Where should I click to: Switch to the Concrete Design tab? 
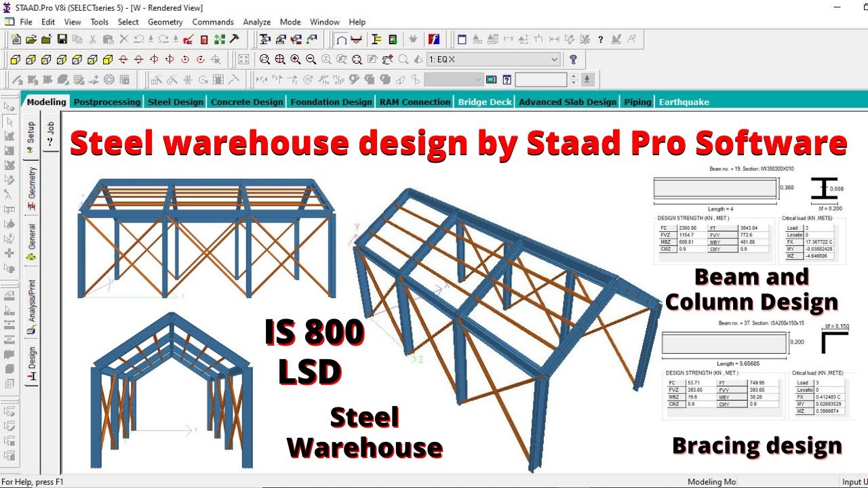click(x=247, y=102)
